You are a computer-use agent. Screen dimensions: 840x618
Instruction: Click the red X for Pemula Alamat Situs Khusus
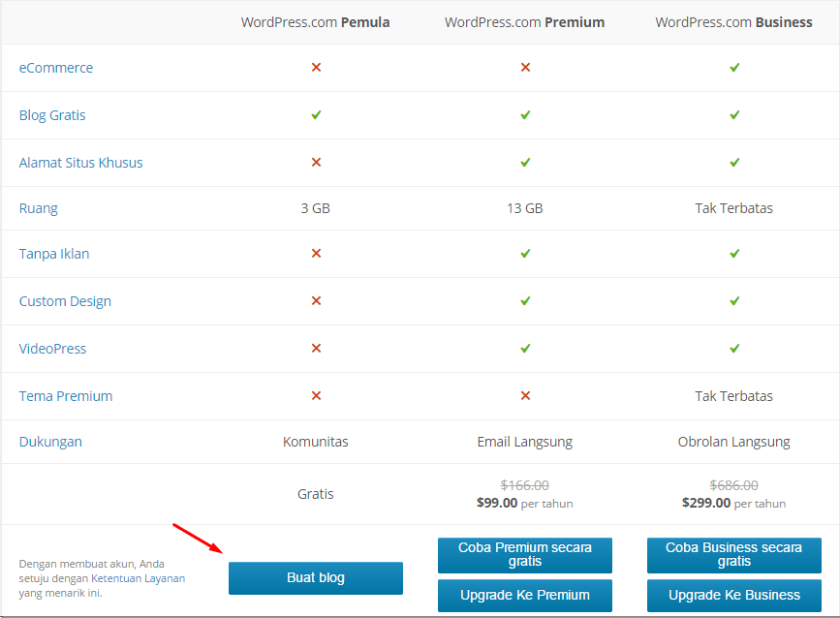(316, 162)
